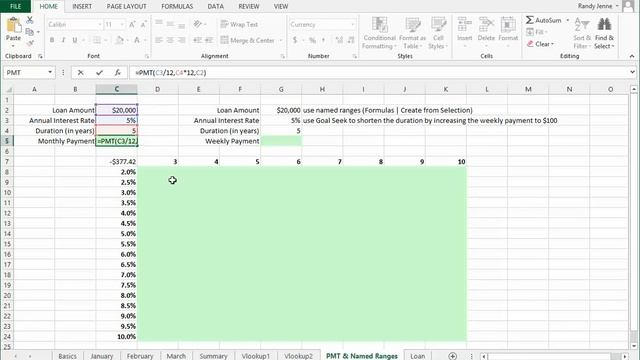Click the Insert Function fx button
This screenshot has height=360, width=640.
118,72
